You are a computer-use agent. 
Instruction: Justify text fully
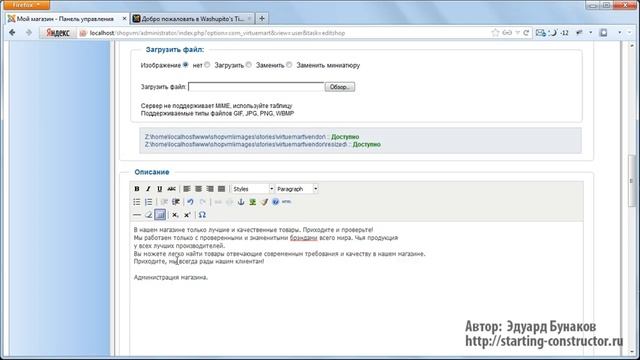click(221, 189)
